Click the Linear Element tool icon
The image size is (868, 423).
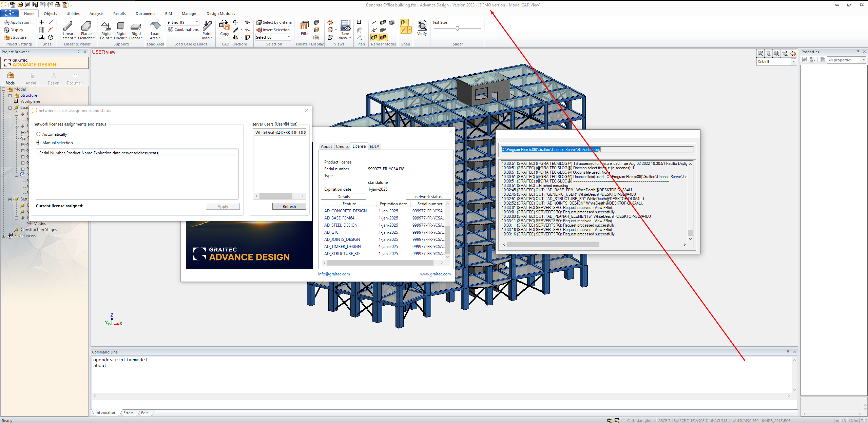68,26
